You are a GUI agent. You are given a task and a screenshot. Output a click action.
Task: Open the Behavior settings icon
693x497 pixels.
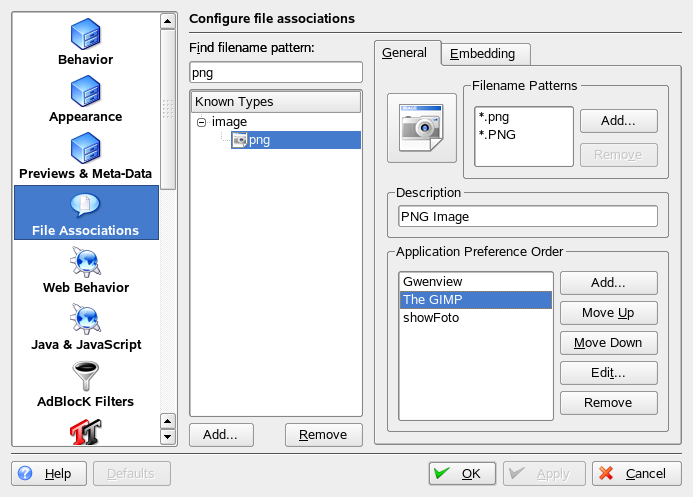(x=85, y=34)
